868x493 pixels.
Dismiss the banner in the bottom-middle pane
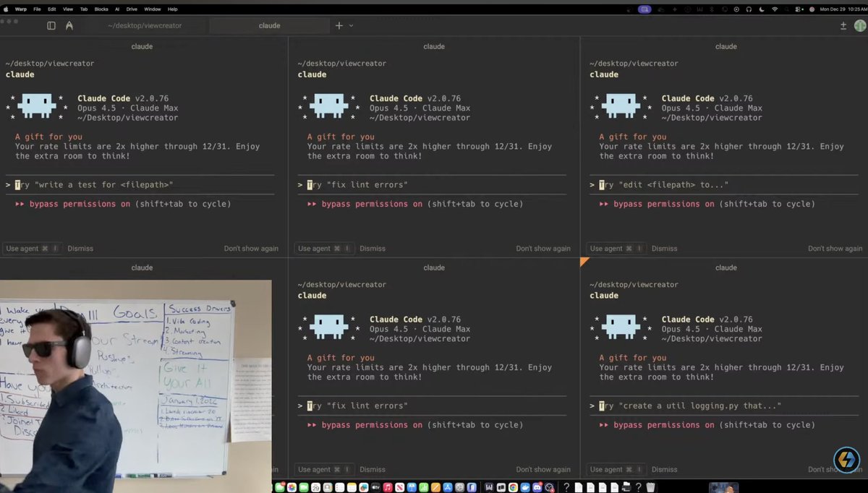(373, 469)
